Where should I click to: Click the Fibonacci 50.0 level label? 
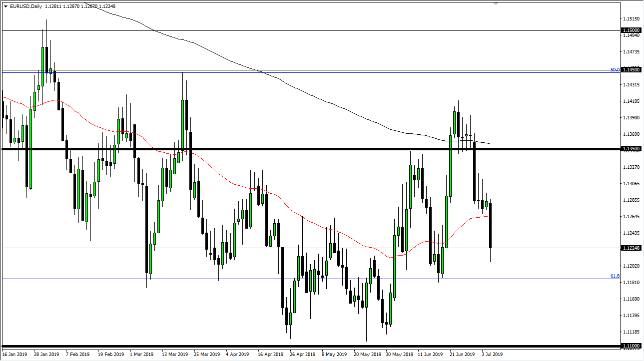pyautogui.click(x=615, y=70)
